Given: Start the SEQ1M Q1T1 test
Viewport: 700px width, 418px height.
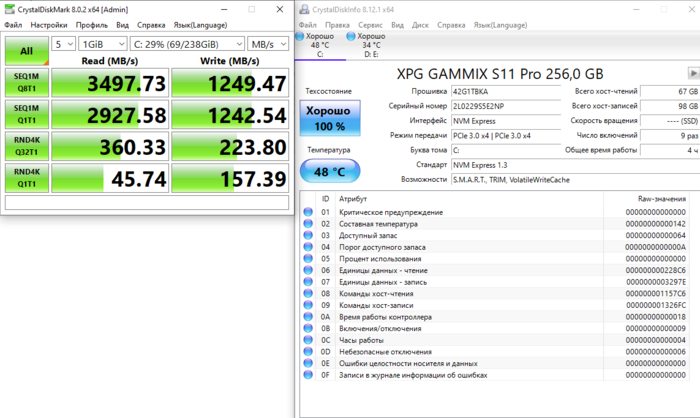Looking at the screenshot, I should point(27,114).
